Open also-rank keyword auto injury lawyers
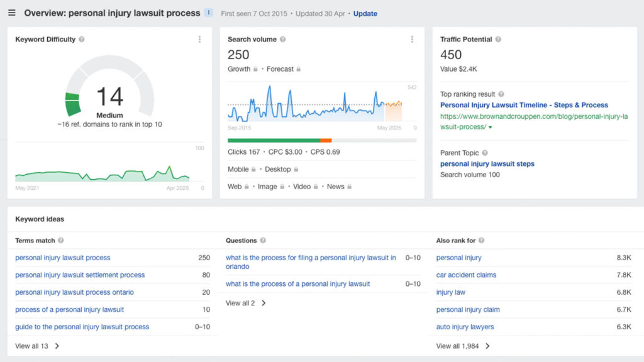644x362 pixels. [465, 327]
